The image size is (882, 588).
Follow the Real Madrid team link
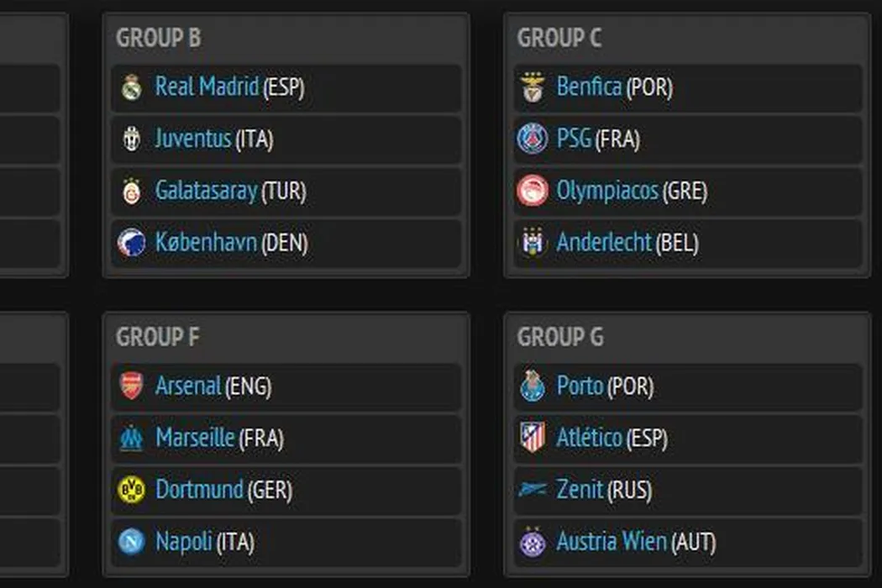click(207, 87)
